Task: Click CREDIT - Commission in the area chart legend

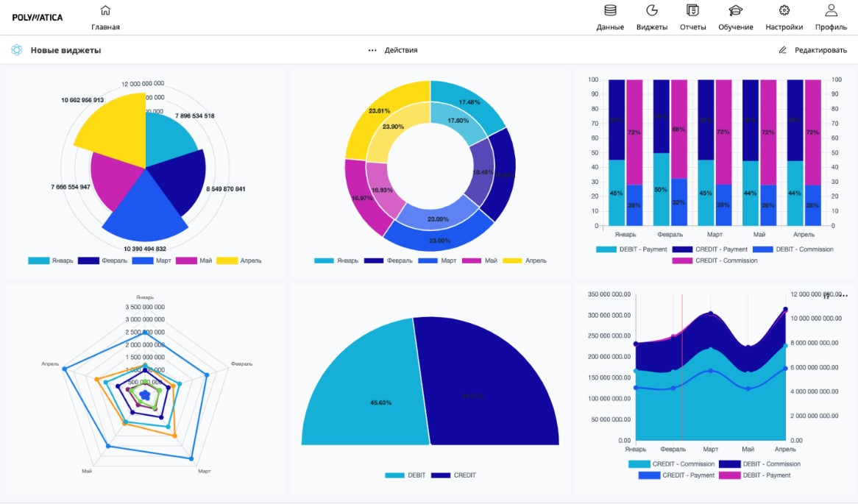Action: pos(671,464)
